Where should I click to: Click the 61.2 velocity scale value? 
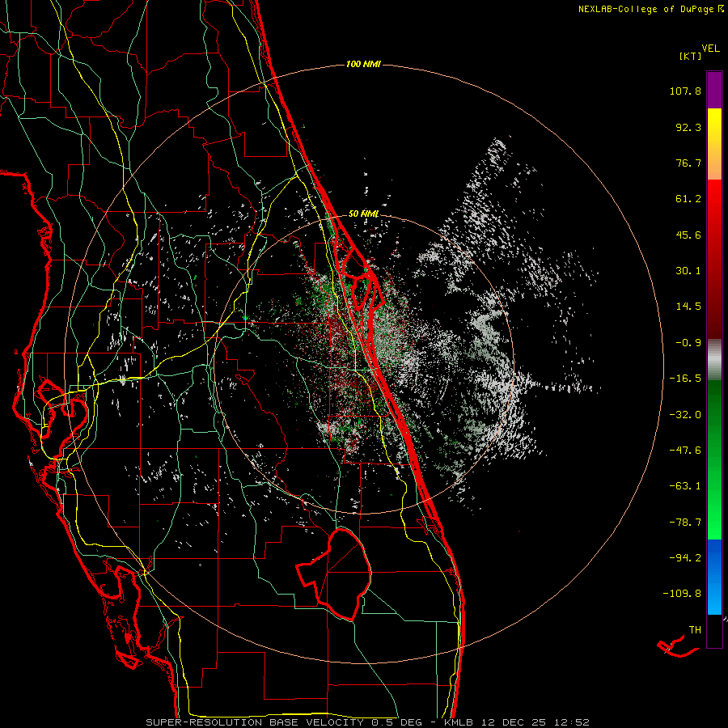tap(688, 199)
